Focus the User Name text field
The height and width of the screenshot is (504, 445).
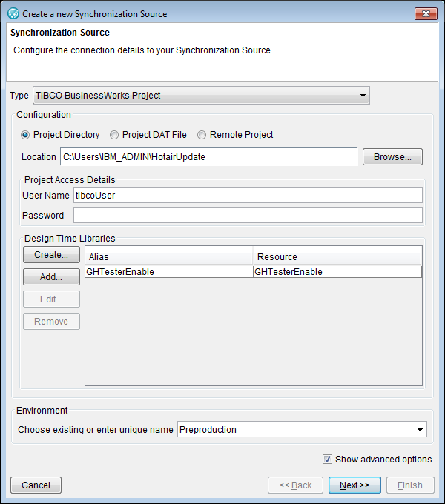248,195
